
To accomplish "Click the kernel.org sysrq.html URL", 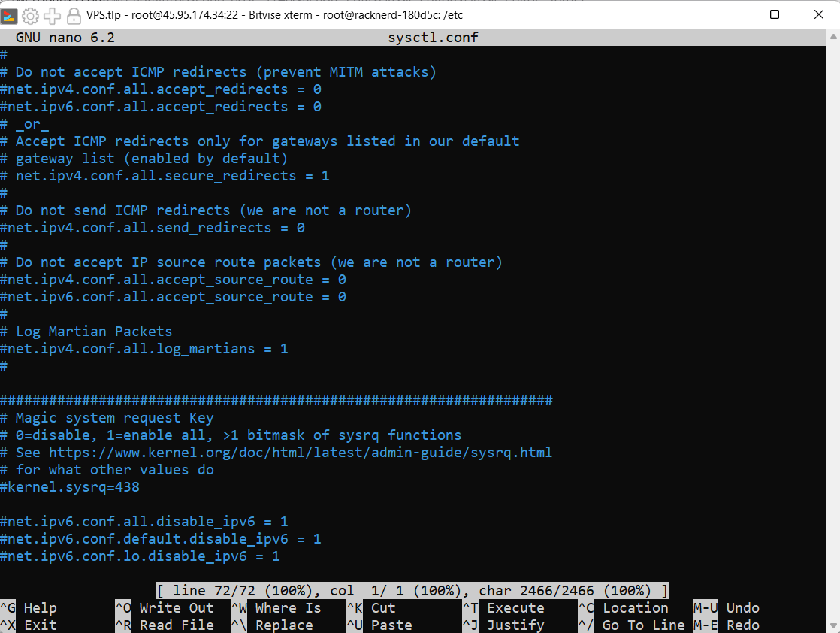I will click(x=301, y=453).
